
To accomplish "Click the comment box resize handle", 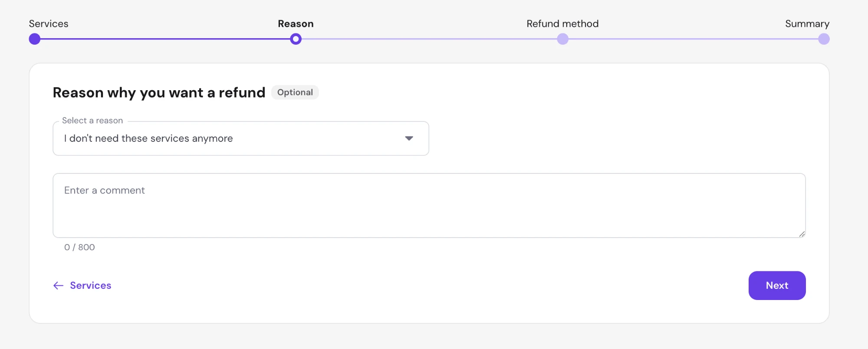I will 802,234.
